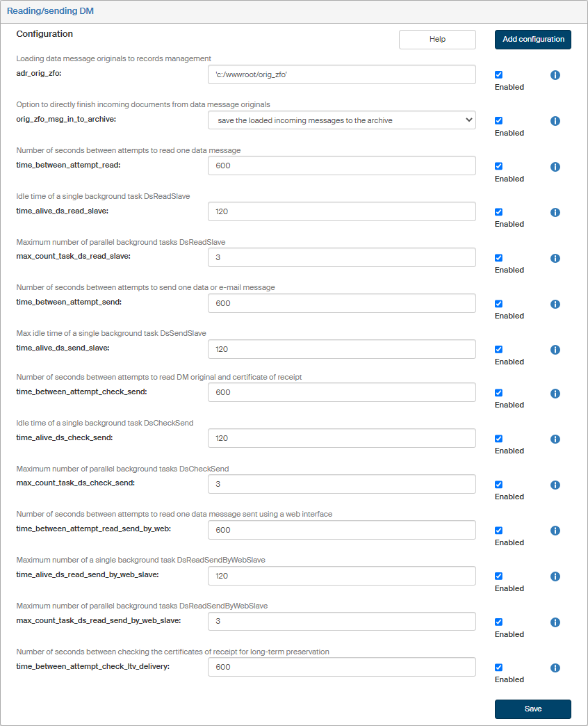Open info for time_between_attempt_read_send_by_web
The height and width of the screenshot is (726, 588).
[555, 531]
